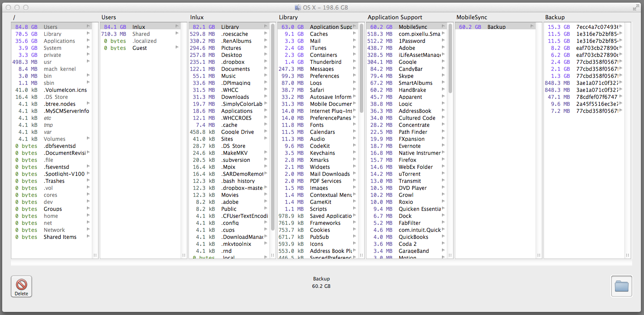Image resolution: width=644 pixels, height=315 pixels.
Task: Select .VolumeIcon.icns file row
Action: [x=52, y=90]
